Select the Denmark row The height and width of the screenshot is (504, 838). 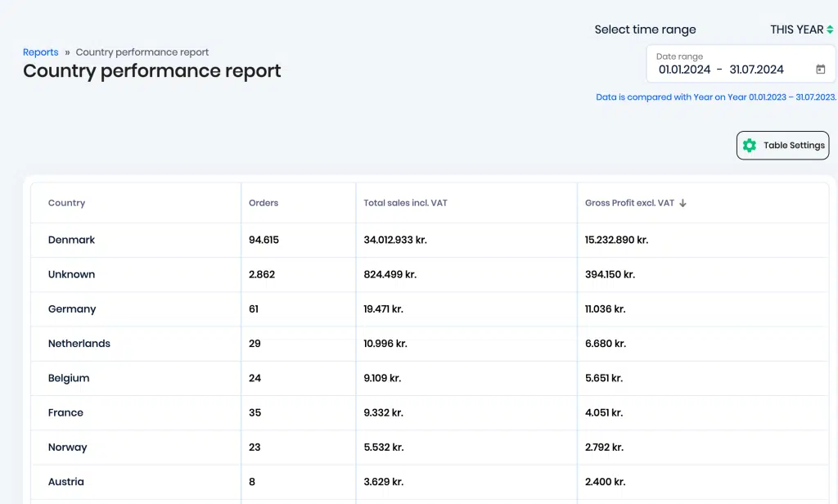coord(430,240)
